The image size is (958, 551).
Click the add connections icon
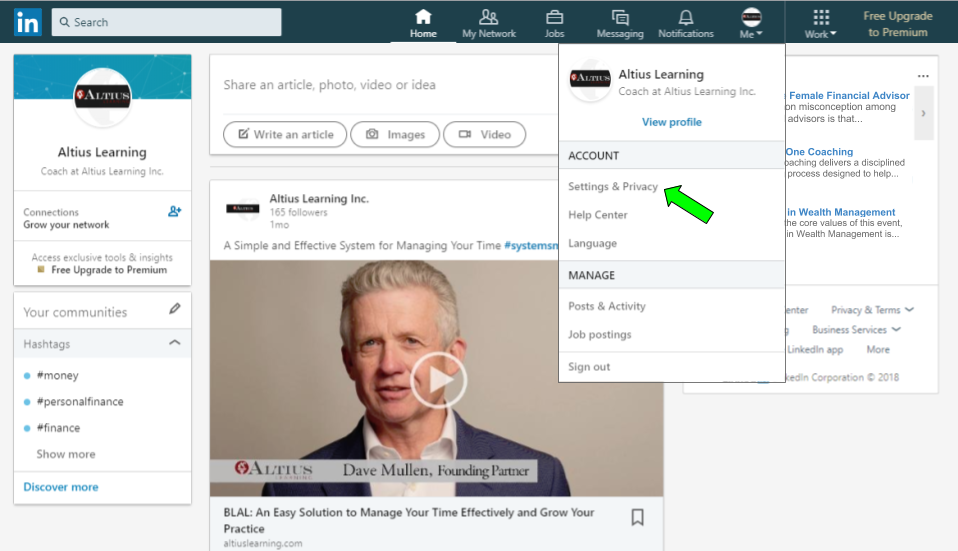point(175,212)
